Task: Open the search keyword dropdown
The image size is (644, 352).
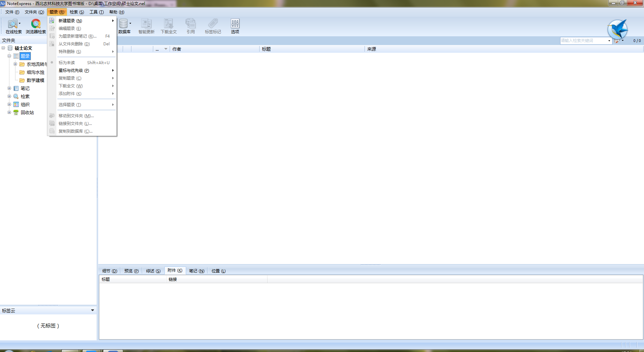Action: (x=609, y=41)
